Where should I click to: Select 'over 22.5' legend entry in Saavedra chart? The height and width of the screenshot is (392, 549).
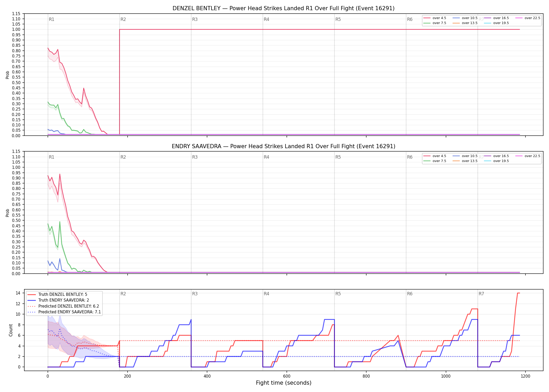tap(528, 156)
